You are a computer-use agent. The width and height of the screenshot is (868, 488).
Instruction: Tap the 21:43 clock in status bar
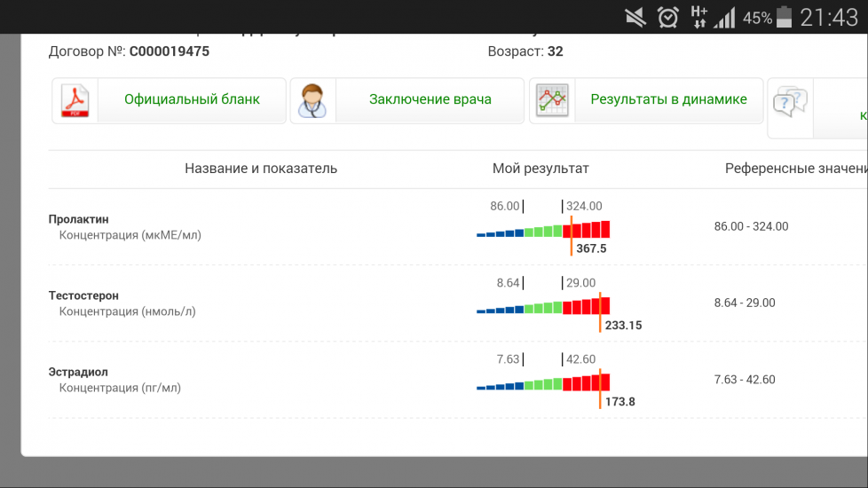(829, 17)
